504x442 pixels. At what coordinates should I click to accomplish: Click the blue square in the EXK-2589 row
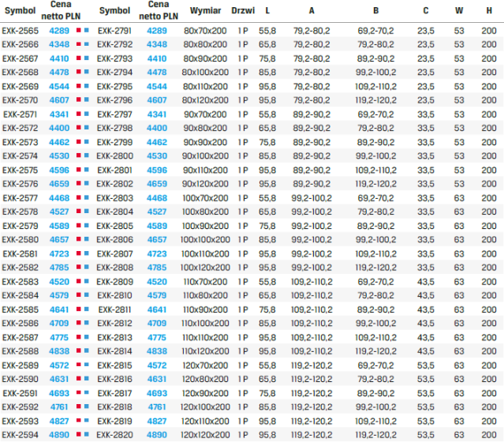(87, 365)
